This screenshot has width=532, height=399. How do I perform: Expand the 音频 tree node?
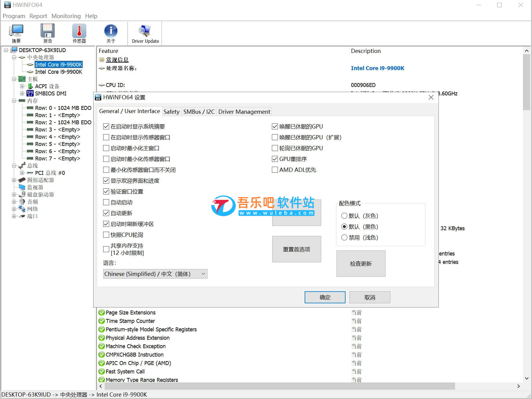14,202
